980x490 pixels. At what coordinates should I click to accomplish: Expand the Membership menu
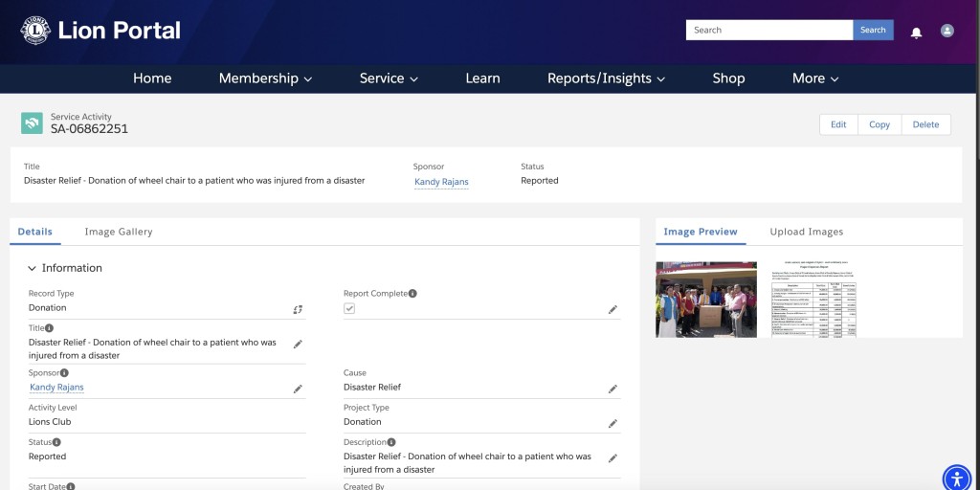[265, 78]
